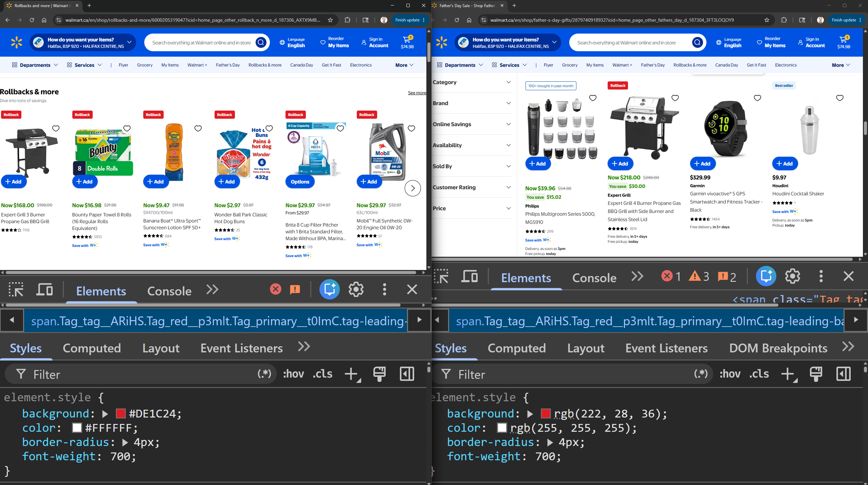This screenshot has height=485, width=868.
Task: Expand the Availability filter
Action: click(x=472, y=145)
